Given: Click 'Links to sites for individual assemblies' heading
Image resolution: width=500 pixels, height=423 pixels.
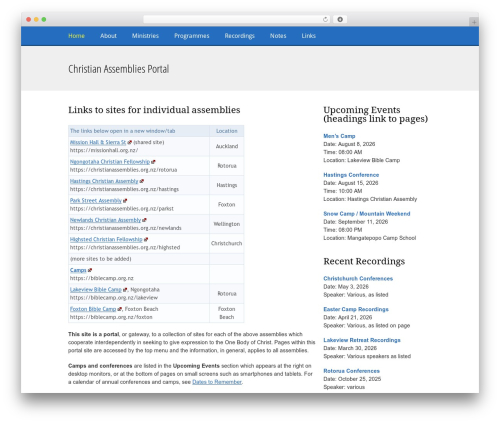Looking at the screenshot, I should pos(154,110).
